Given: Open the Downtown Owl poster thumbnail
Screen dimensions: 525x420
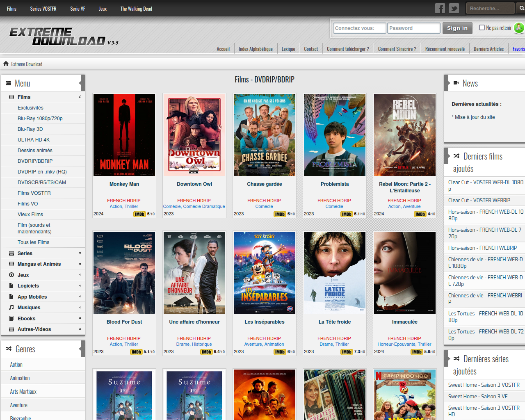Looking at the screenshot, I should (194, 135).
